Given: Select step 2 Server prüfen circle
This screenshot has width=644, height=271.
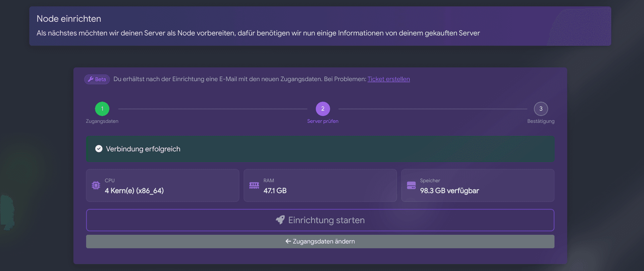Looking at the screenshot, I should click(x=323, y=109).
